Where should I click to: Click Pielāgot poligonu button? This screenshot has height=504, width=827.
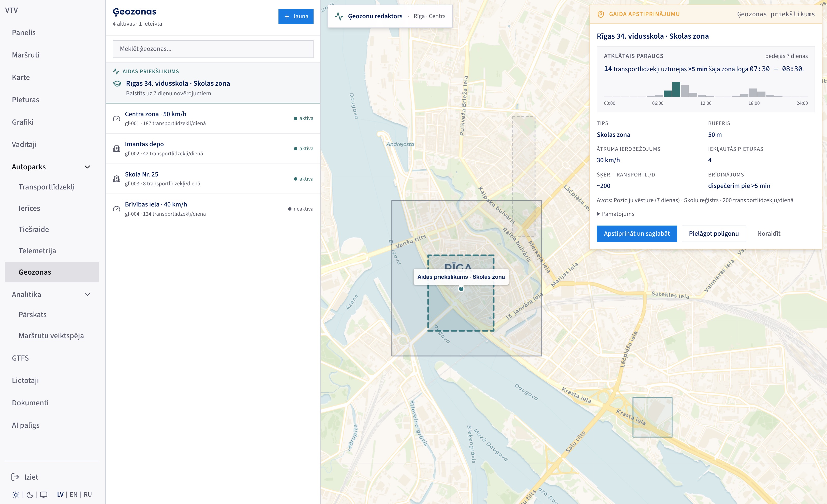click(x=714, y=233)
